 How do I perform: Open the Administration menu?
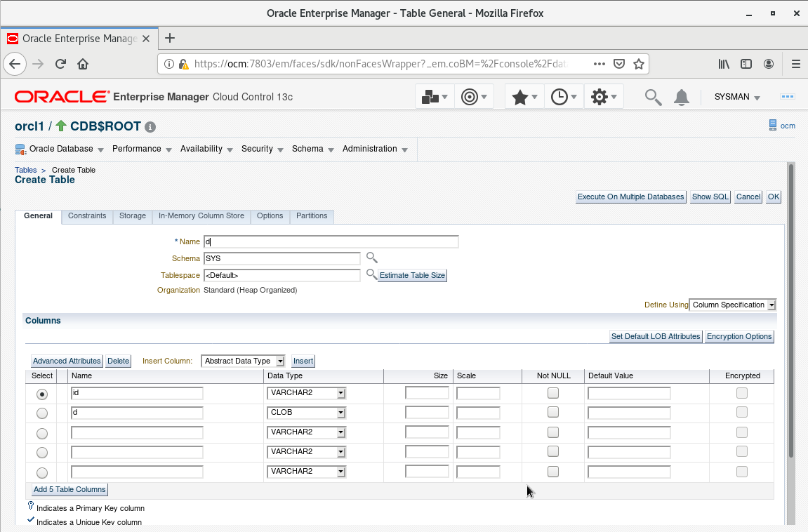pos(375,149)
